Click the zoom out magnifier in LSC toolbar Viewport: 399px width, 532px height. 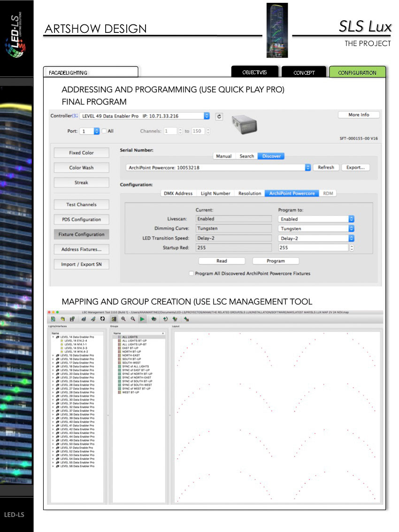(133, 319)
